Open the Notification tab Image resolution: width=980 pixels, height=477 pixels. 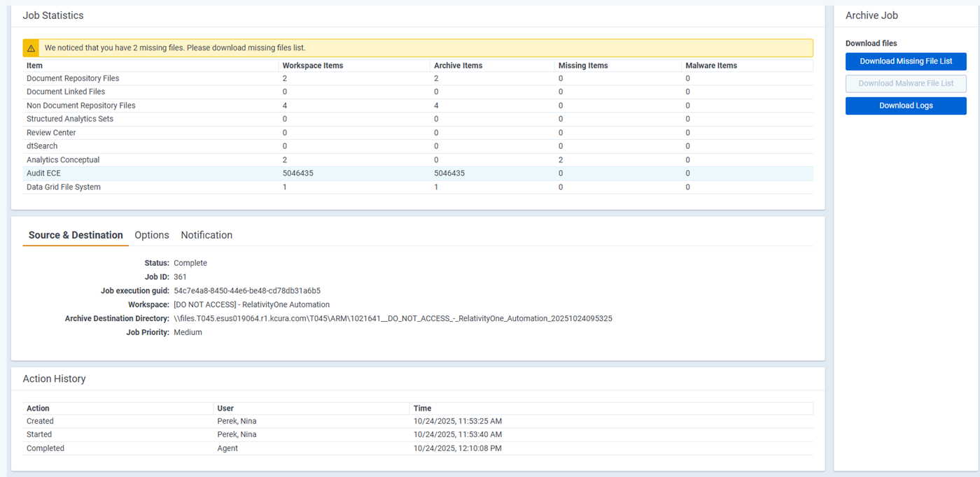(x=206, y=235)
